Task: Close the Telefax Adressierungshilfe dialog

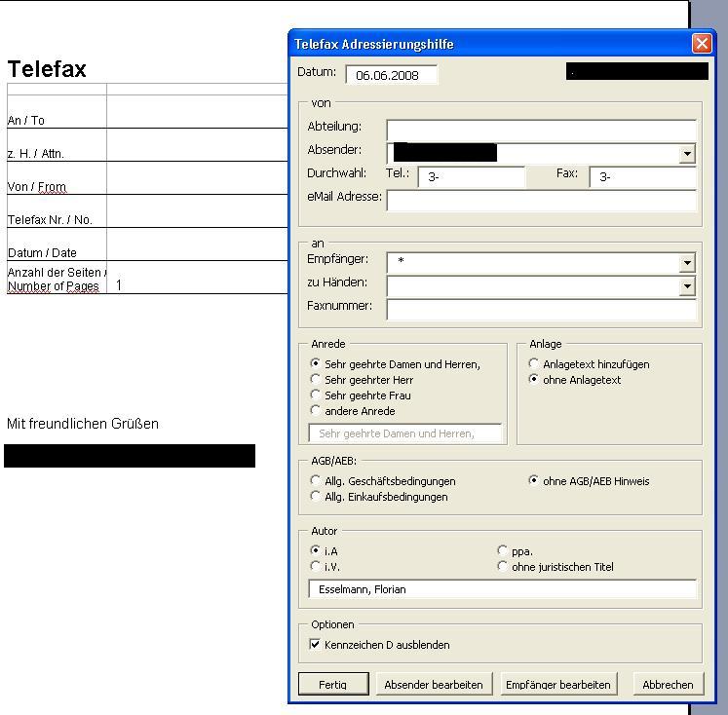Action: (702, 44)
